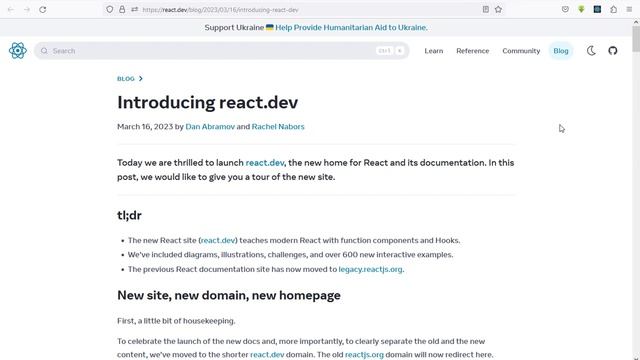This screenshot has width=640, height=360.
Task: Click the tl;dr heading
Action: tap(129, 215)
